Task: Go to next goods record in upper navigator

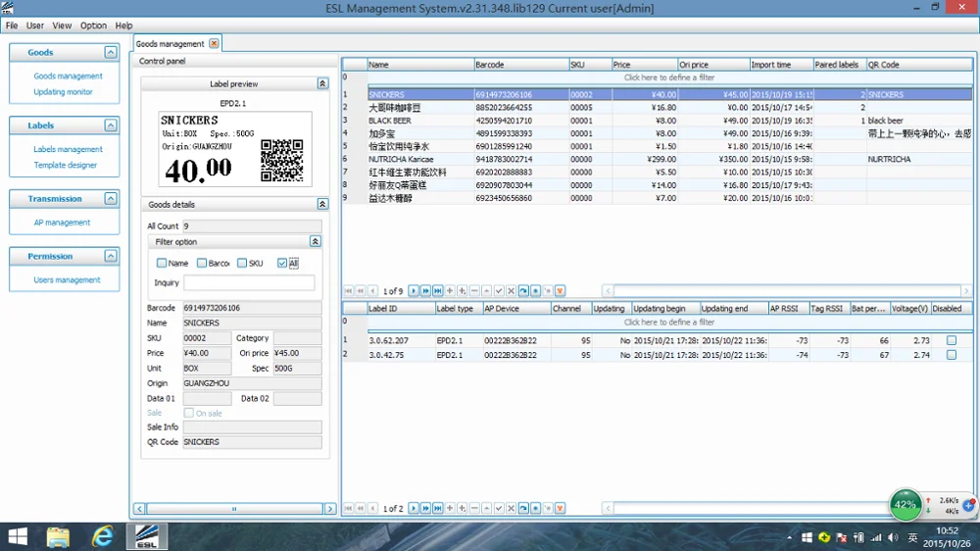Action: [x=414, y=291]
